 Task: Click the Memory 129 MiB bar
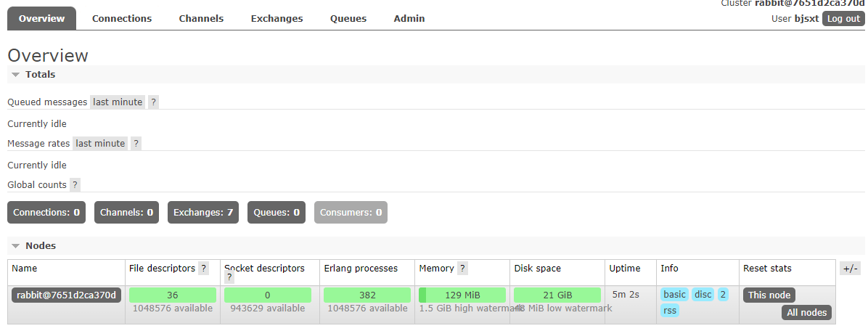(462, 295)
